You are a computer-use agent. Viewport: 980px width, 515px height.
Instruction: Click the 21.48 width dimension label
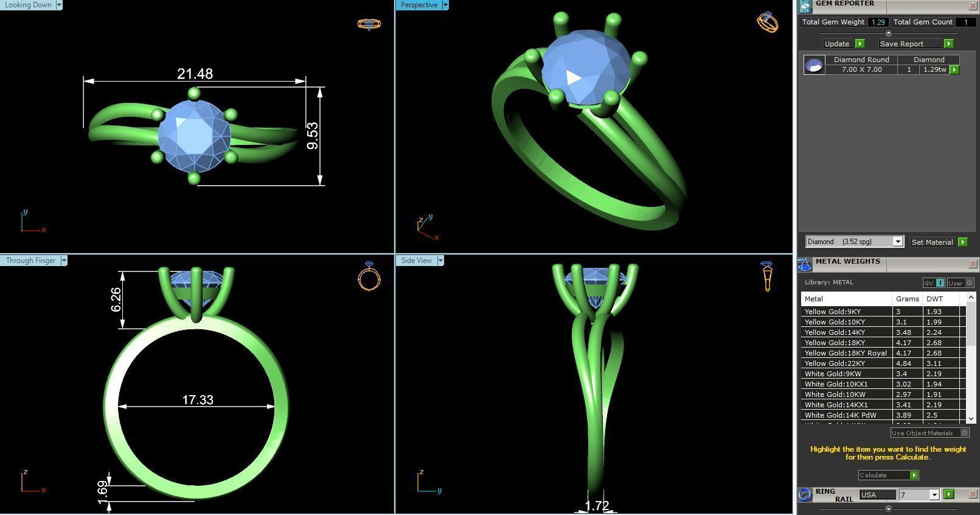coord(195,74)
